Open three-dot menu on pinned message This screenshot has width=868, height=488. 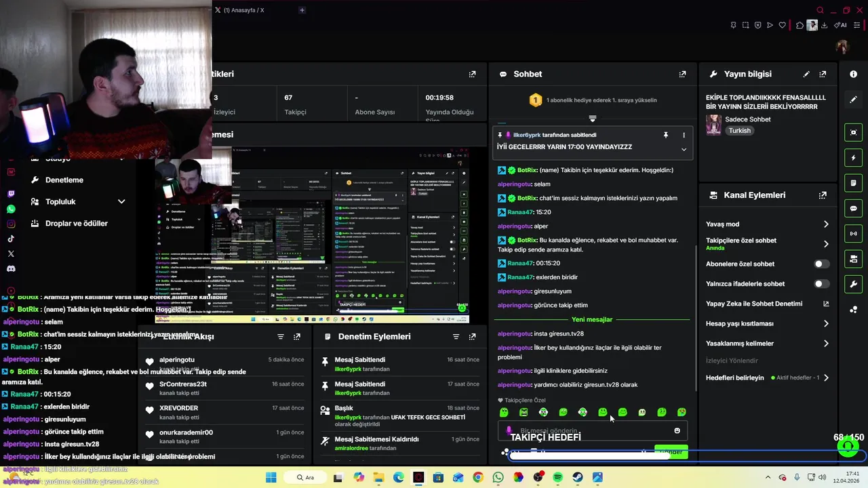coord(684,135)
